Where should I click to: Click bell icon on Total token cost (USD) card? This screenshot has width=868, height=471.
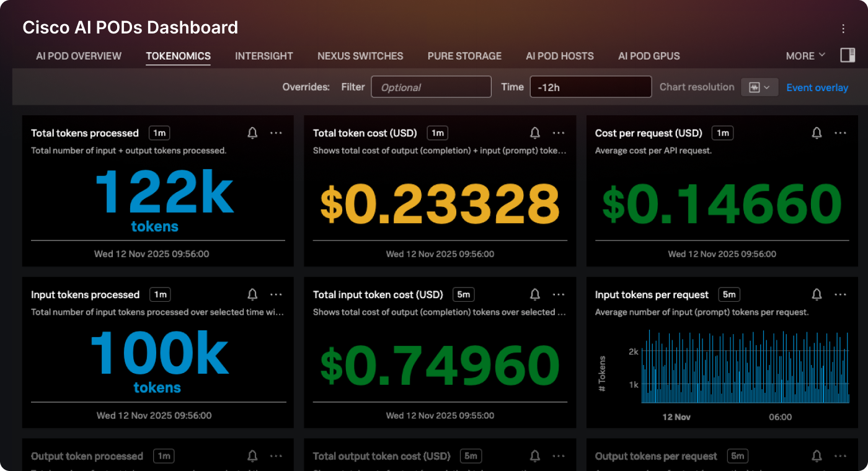click(x=535, y=133)
